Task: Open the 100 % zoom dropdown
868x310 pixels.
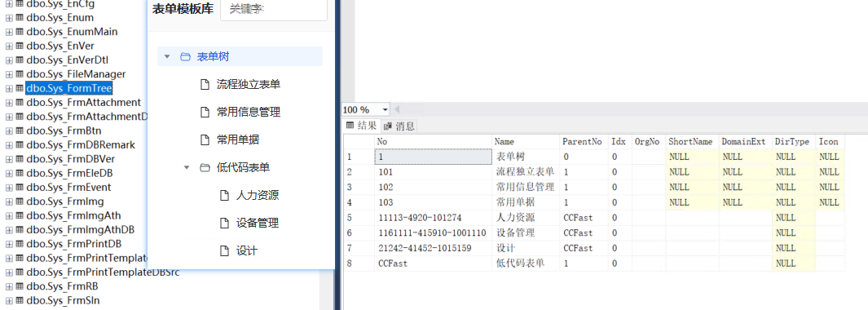Action: click(386, 110)
